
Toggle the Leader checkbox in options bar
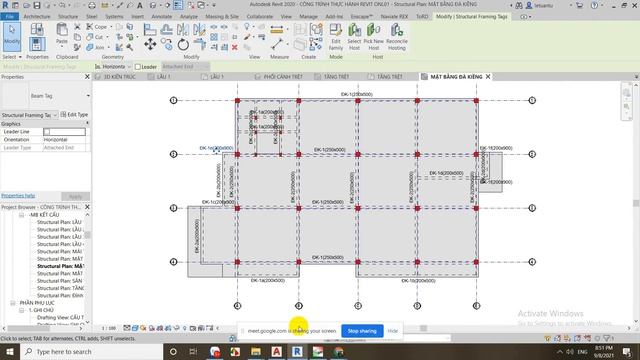click(x=138, y=67)
